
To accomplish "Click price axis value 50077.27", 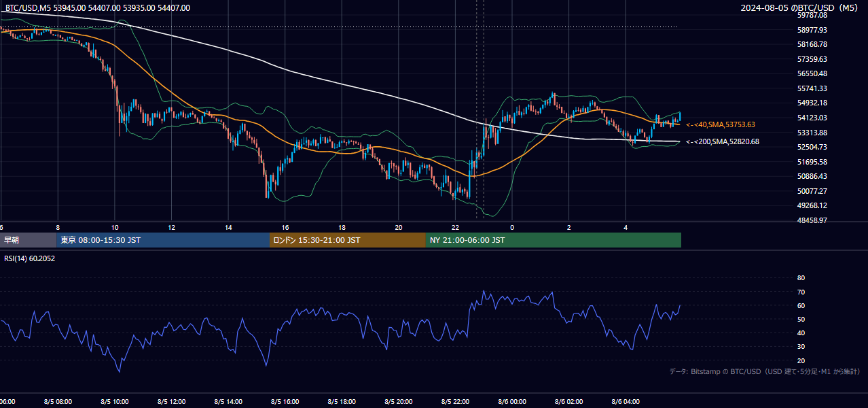I will [812, 191].
